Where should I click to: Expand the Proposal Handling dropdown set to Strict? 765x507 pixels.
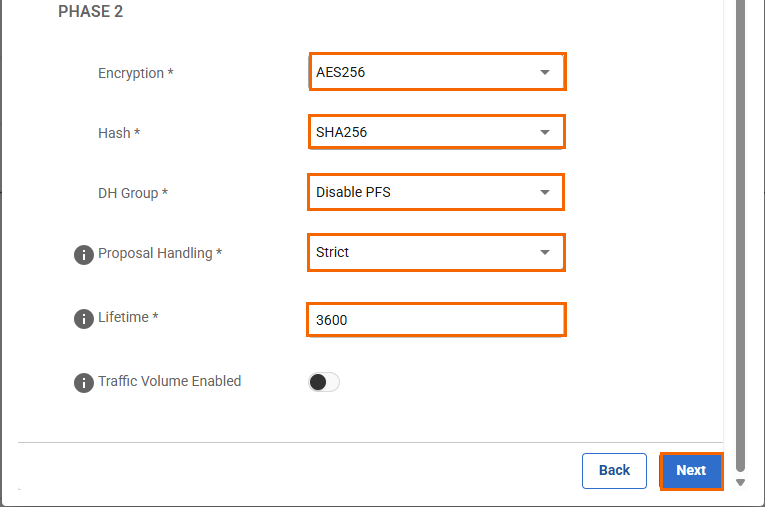(436, 252)
